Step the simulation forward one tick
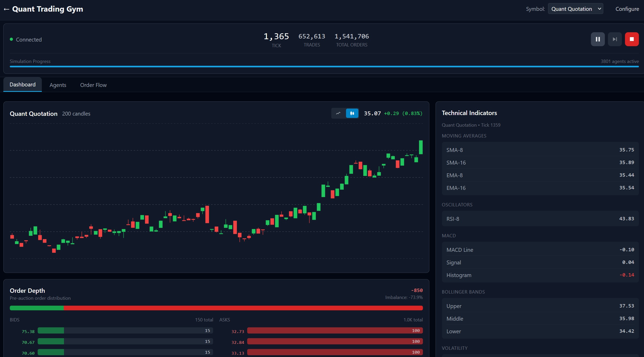Image resolution: width=644 pixels, height=357 pixels. pyautogui.click(x=615, y=39)
